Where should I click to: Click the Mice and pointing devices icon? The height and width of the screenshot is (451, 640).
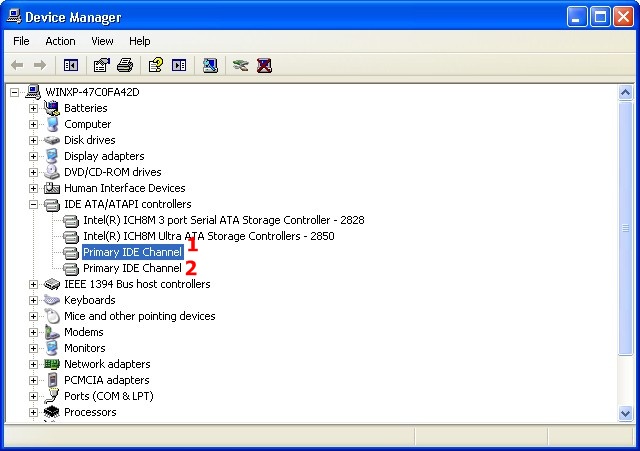click(x=52, y=316)
